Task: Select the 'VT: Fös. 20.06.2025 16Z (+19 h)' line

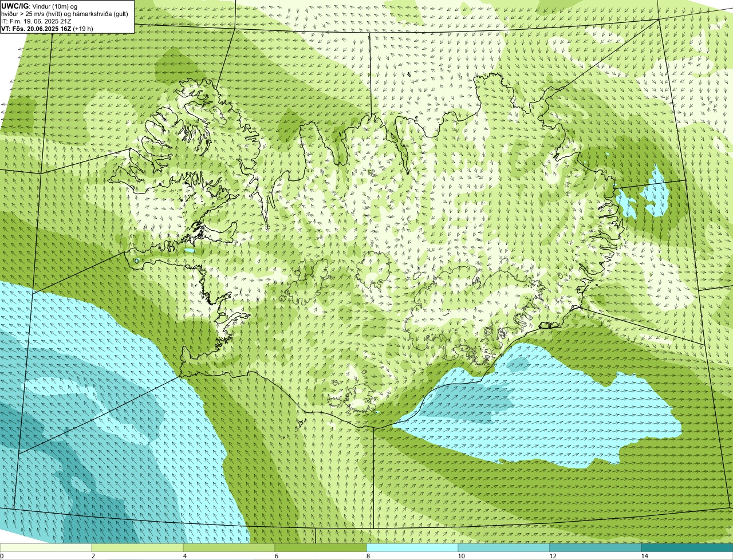Action: 48,29
